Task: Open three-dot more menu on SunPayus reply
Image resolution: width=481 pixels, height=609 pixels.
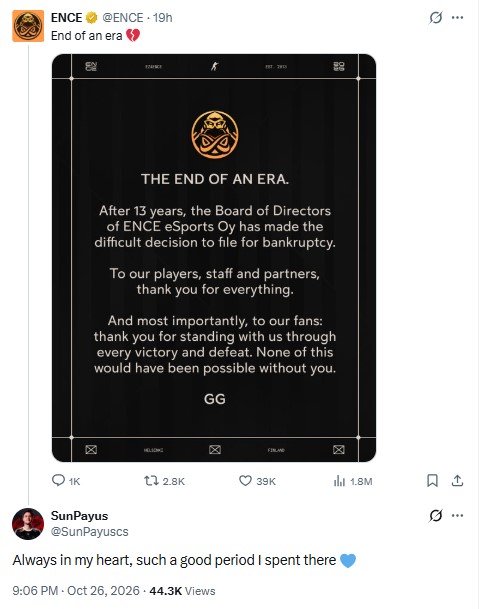Action: (457, 516)
